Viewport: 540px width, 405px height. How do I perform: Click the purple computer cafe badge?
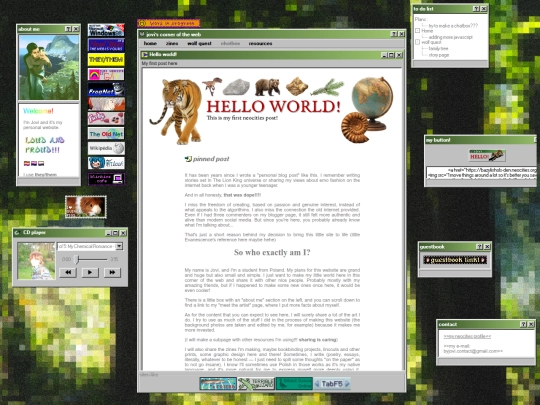pos(106,179)
